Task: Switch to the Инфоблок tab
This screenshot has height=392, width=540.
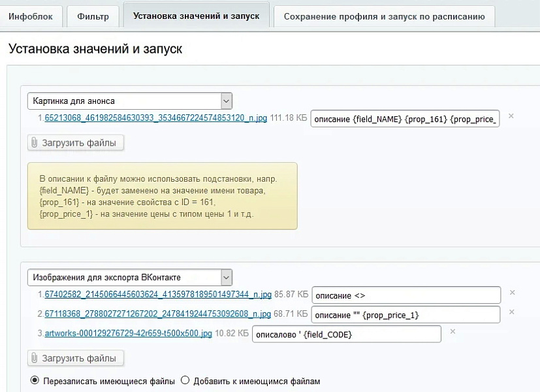Action: tap(30, 16)
